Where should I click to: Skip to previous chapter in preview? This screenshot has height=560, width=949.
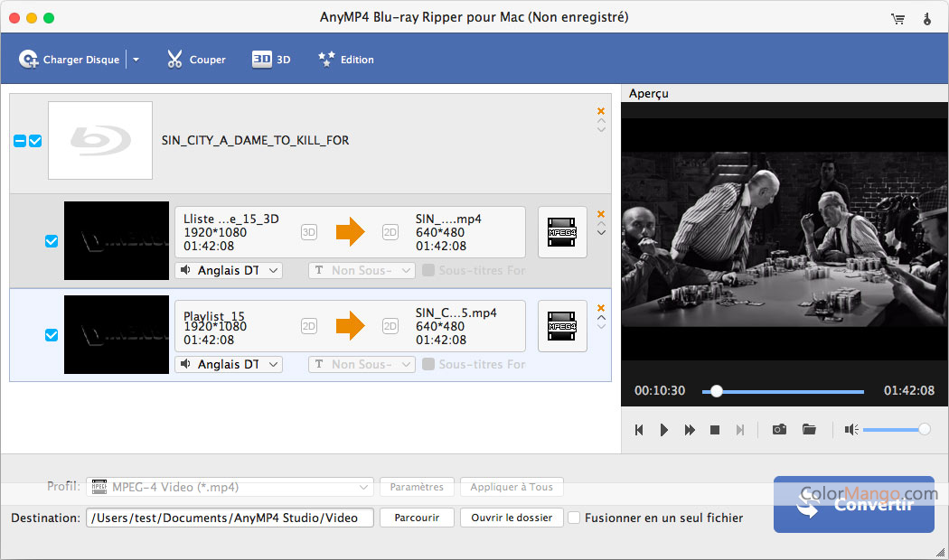click(639, 430)
